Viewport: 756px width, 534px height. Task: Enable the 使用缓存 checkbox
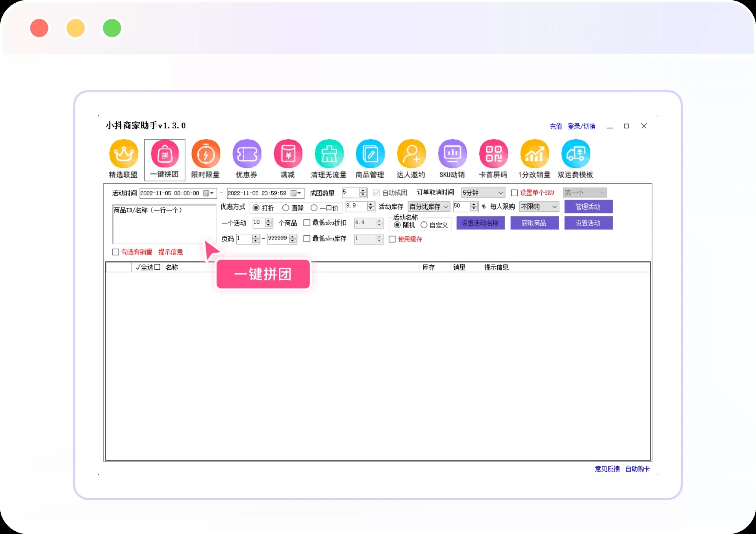392,239
